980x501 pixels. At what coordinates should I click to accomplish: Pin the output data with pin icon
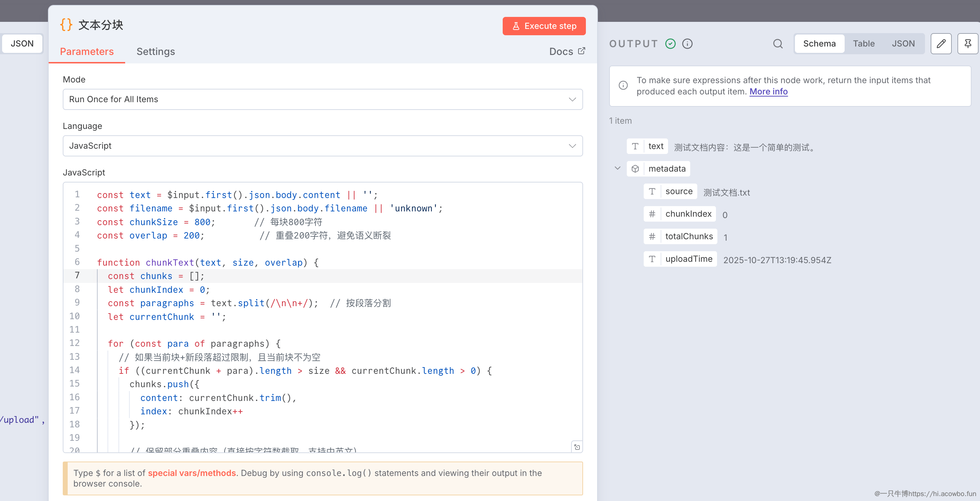coord(967,44)
